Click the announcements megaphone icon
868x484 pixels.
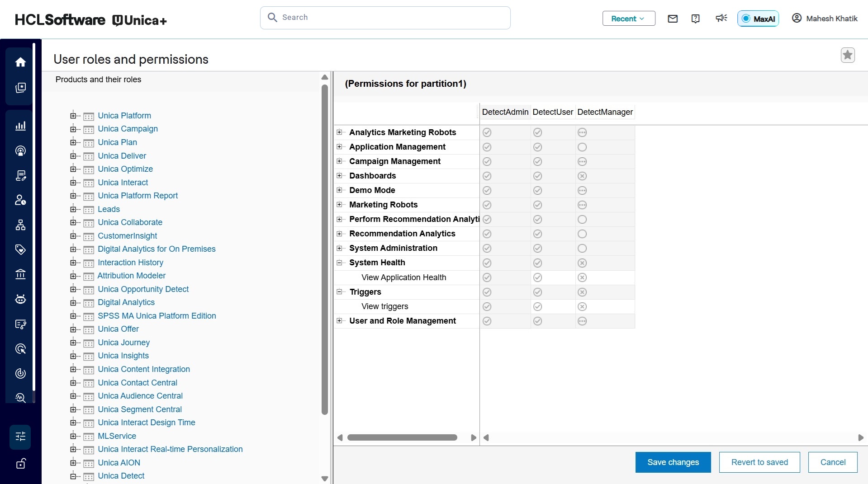(721, 18)
